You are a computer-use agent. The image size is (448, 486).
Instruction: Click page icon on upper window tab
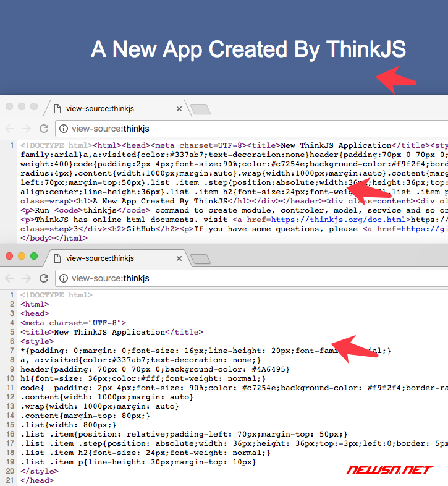pyautogui.click(x=57, y=109)
